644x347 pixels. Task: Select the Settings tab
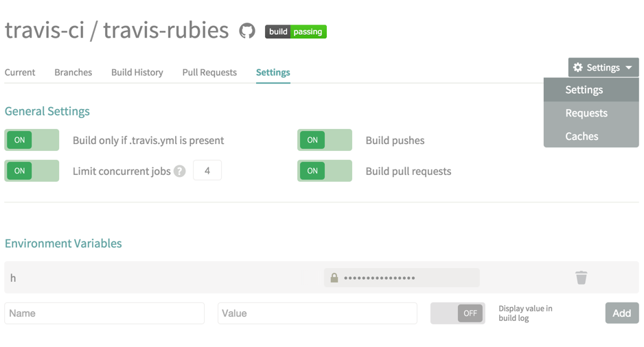point(273,72)
